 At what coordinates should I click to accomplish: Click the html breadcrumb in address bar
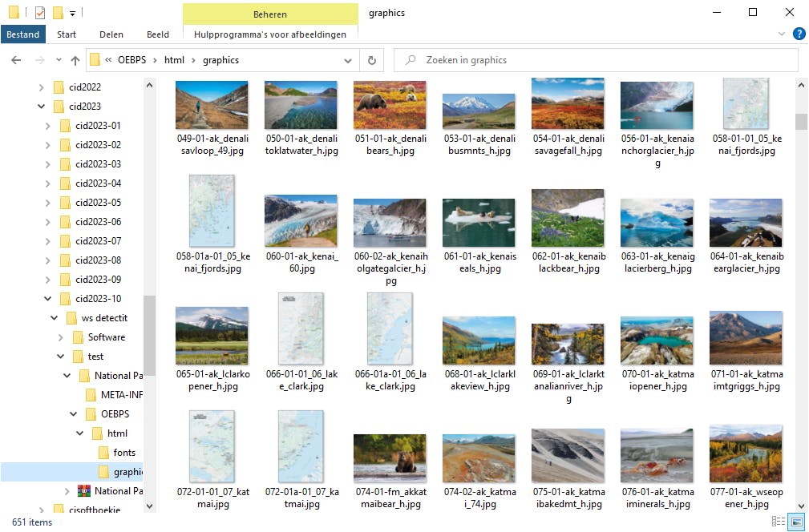tap(174, 60)
